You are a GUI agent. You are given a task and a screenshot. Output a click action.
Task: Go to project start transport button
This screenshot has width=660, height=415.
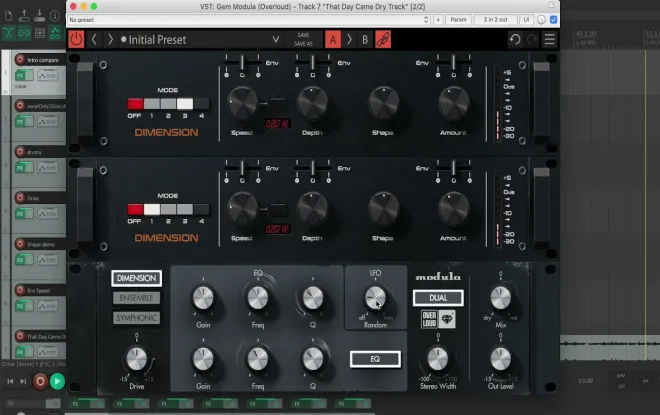(11, 381)
